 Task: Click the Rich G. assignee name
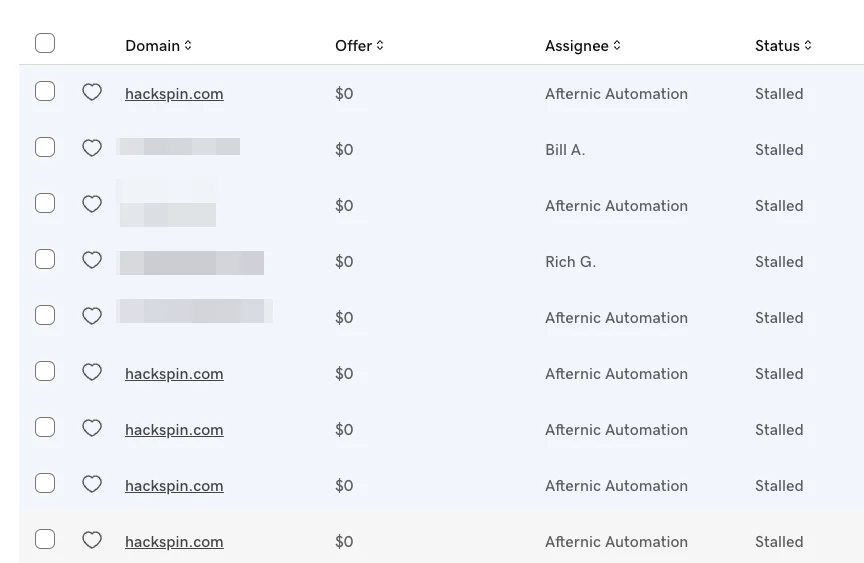pos(570,262)
